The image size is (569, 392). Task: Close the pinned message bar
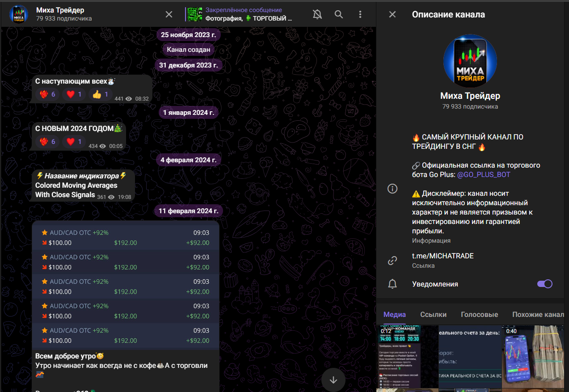pos(169,14)
